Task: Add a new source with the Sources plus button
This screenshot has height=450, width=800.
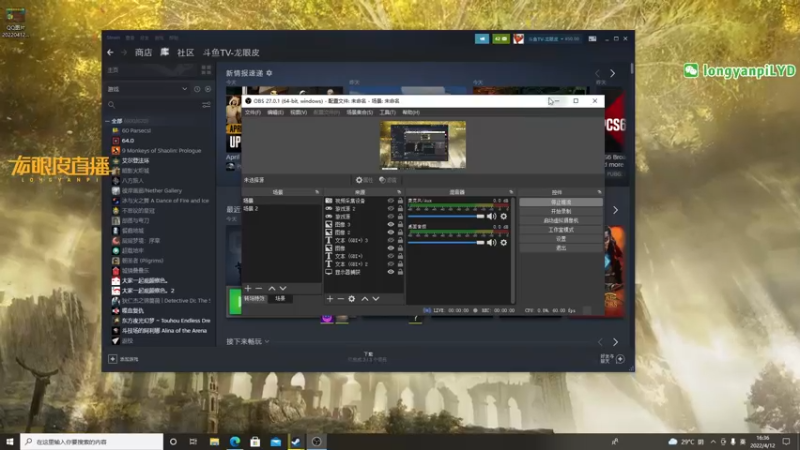Action: 330,298
